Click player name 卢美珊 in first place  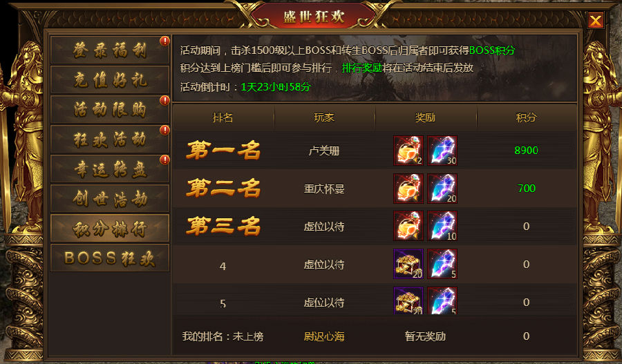(x=324, y=151)
